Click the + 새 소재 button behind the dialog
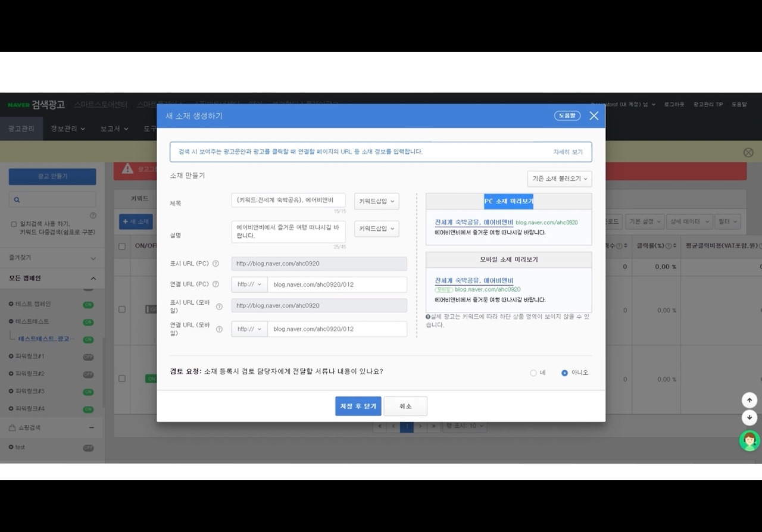This screenshot has height=532, width=762. [x=136, y=221]
